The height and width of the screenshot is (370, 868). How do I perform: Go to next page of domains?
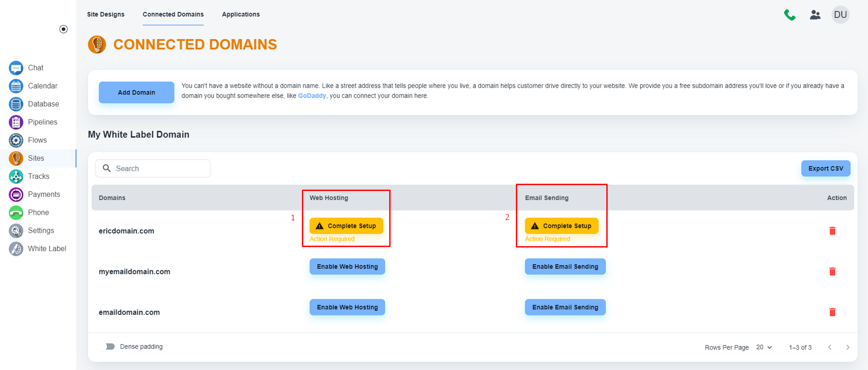[848, 347]
